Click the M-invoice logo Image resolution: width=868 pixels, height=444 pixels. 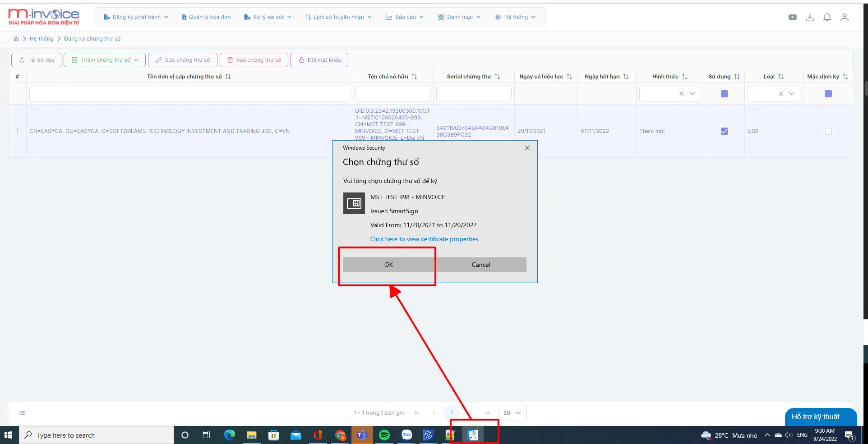tap(44, 17)
